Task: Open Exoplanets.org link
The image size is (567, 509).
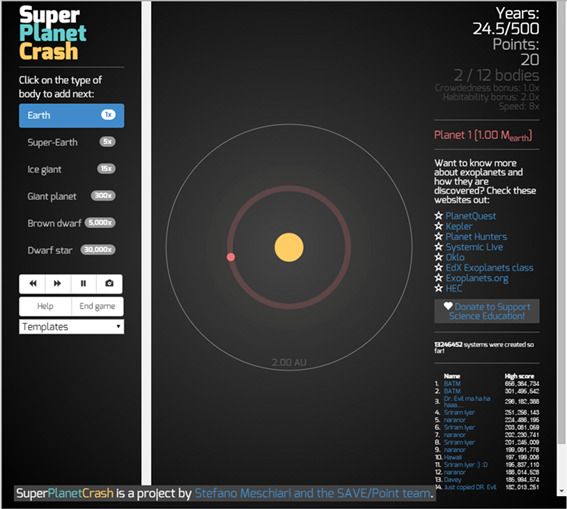Action: coord(477,278)
